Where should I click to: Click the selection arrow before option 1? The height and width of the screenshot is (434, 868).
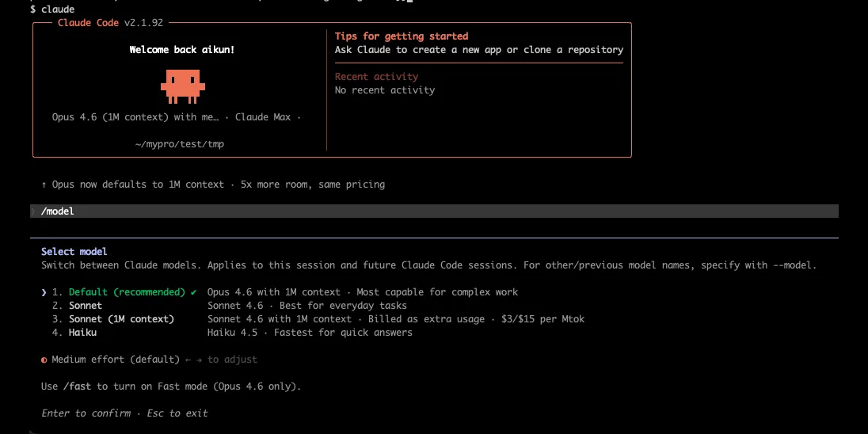[x=44, y=291]
